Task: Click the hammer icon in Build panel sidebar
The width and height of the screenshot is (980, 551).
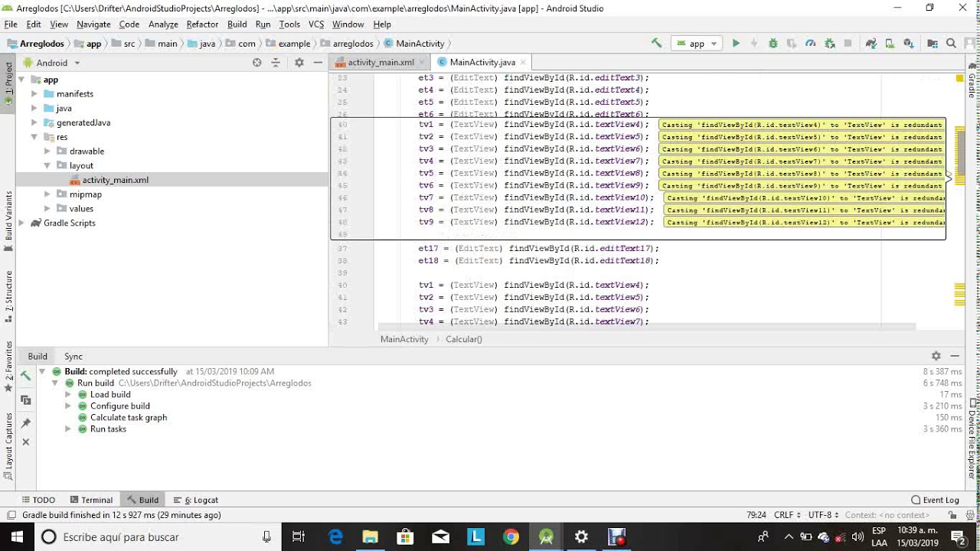Action: pos(25,375)
